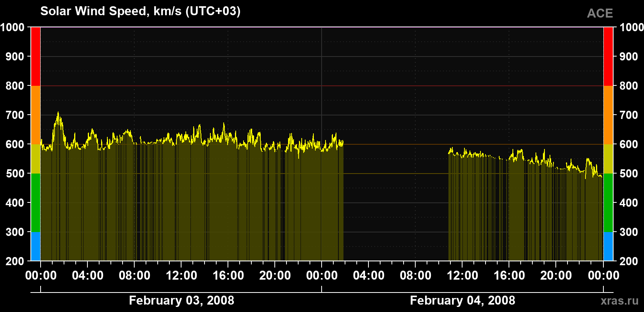Select the green segment of right color scale
The width and height of the screenshot is (644, 312).
(608, 203)
